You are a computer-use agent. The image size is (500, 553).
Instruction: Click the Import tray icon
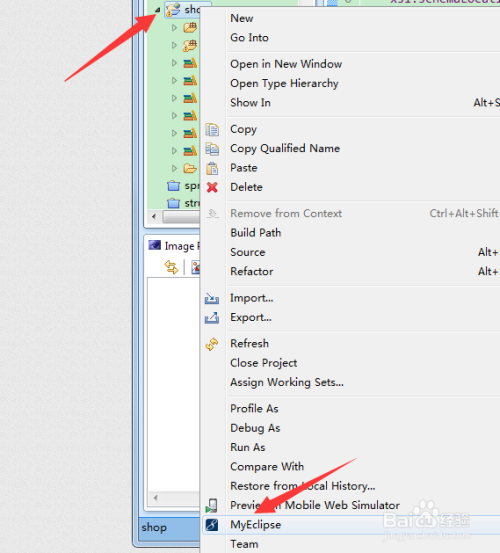[x=212, y=298]
